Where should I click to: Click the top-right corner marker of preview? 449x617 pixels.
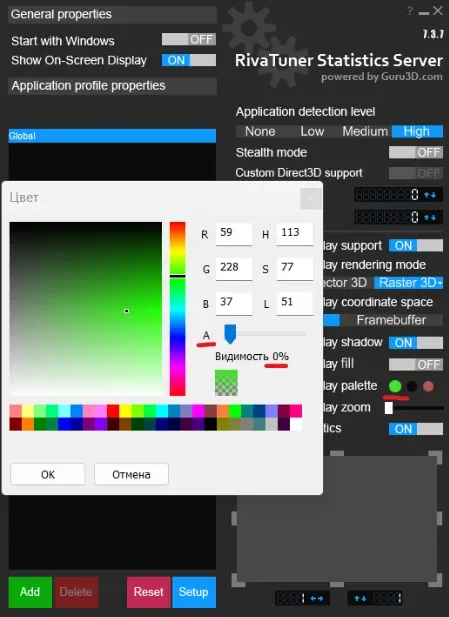coord(435,457)
